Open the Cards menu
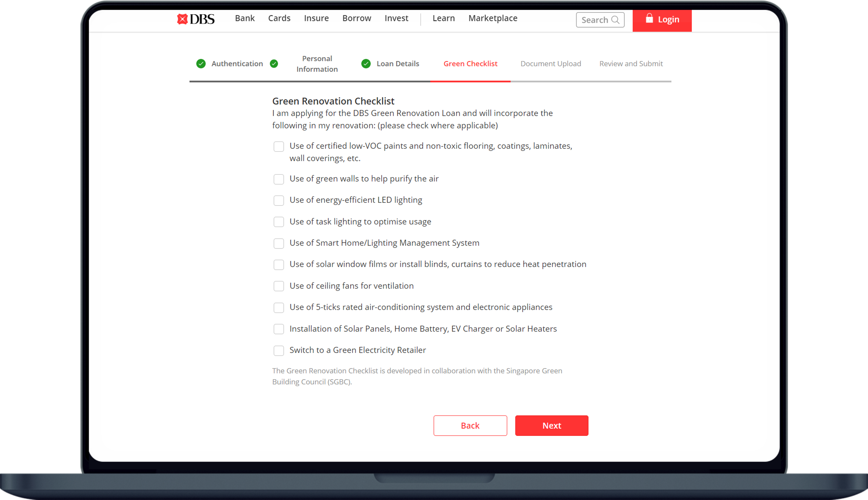The width and height of the screenshot is (868, 500). pyautogui.click(x=279, y=18)
